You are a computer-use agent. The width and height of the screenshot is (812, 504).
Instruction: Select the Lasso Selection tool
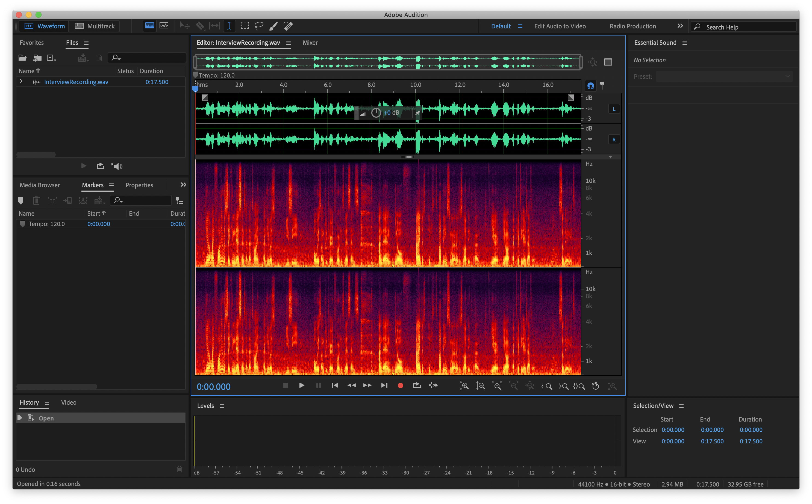tap(258, 26)
